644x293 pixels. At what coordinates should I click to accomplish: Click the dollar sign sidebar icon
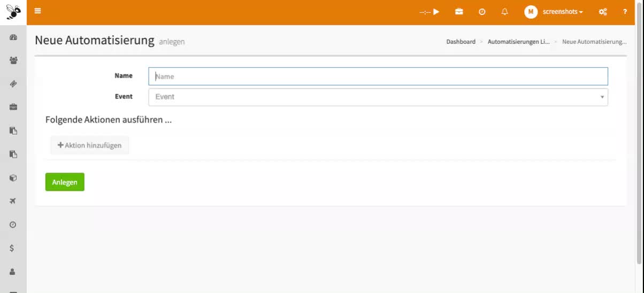tap(12, 248)
